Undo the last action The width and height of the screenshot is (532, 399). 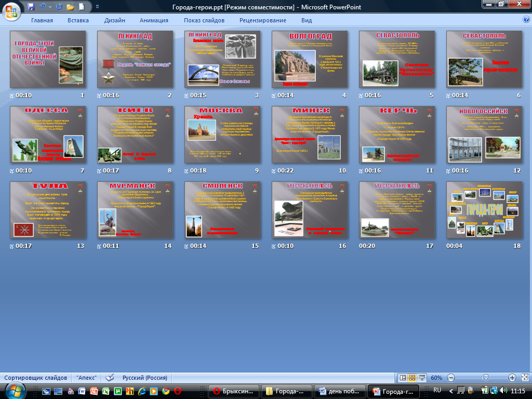point(43,7)
